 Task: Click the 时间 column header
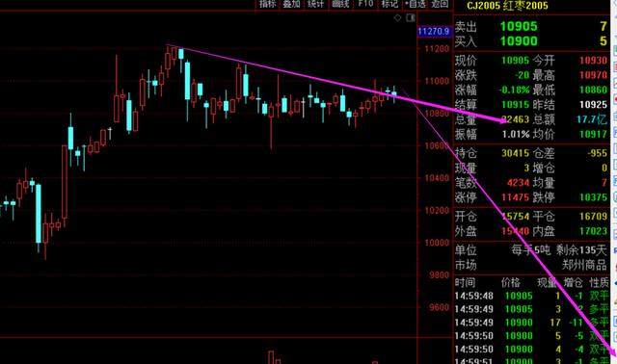[x=465, y=282]
